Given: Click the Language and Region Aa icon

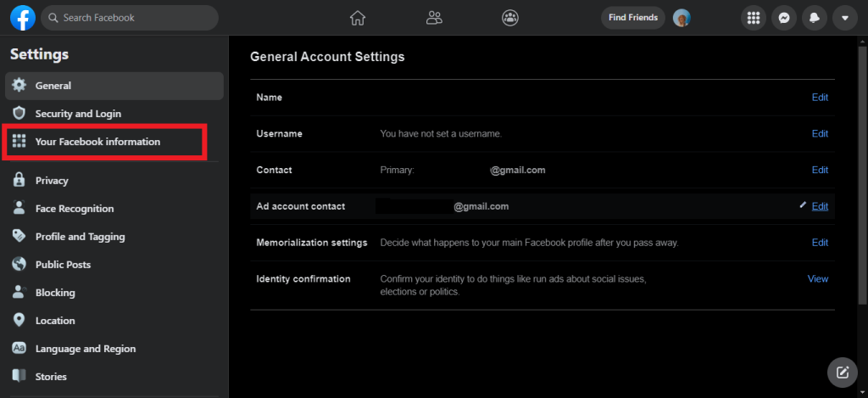Looking at the screenshot, I should coord(19,348).
